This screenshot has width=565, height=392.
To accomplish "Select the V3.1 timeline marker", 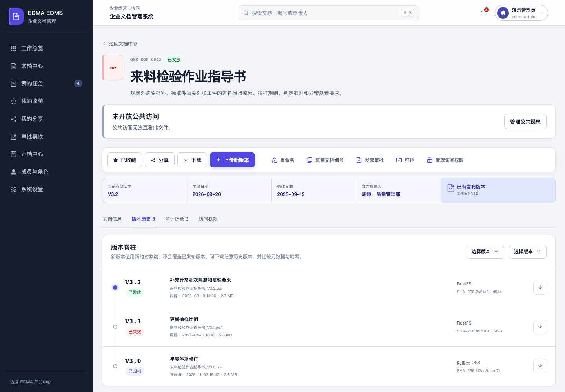I will [x=115, y=327].
